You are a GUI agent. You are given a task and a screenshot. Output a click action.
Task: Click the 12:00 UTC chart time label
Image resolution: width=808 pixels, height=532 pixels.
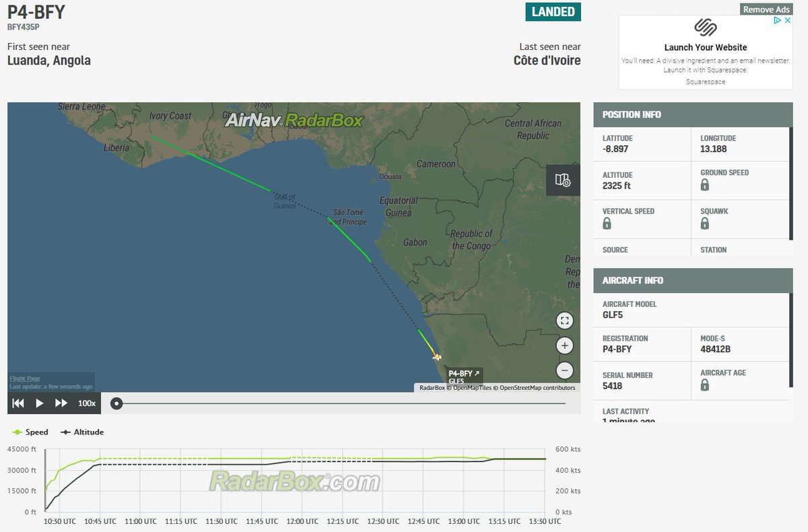point(302,521)
